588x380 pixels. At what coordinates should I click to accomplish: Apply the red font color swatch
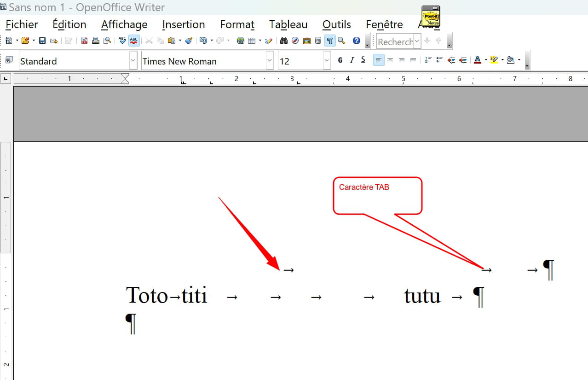point(477,60)
